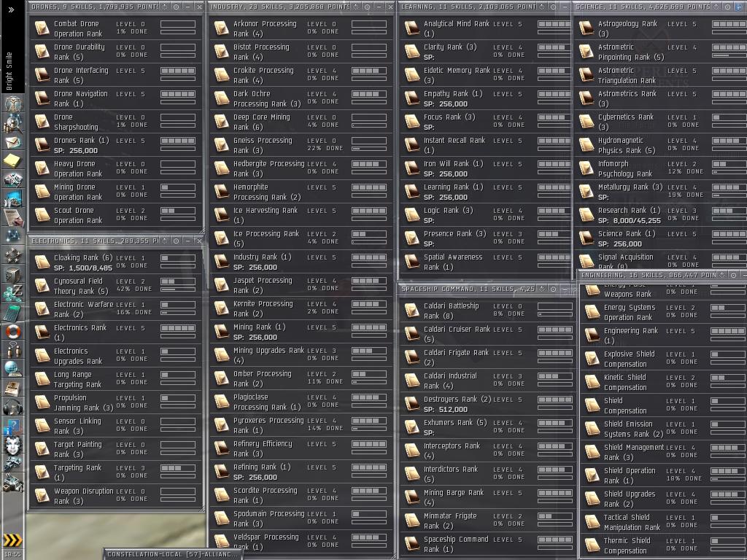Open the Drones window options circle menu
Image resolution: width=747 pixels, height=560 pixels.
tap(177, 7)
